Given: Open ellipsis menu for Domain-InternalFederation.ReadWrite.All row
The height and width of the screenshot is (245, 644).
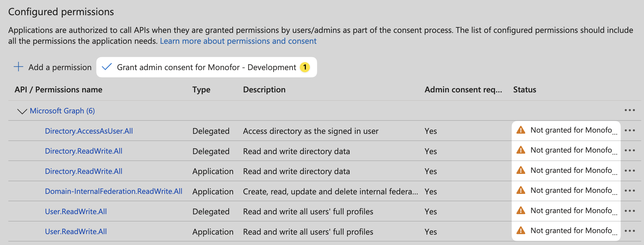Looking at the screenshot, I should click(630, 191).
